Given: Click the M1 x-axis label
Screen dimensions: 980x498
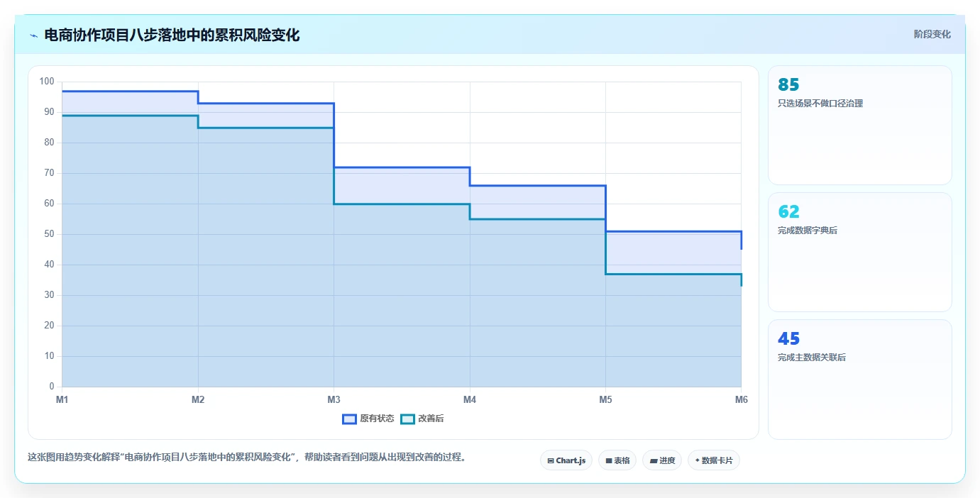Looking at the screenshot, I should 62,400.
